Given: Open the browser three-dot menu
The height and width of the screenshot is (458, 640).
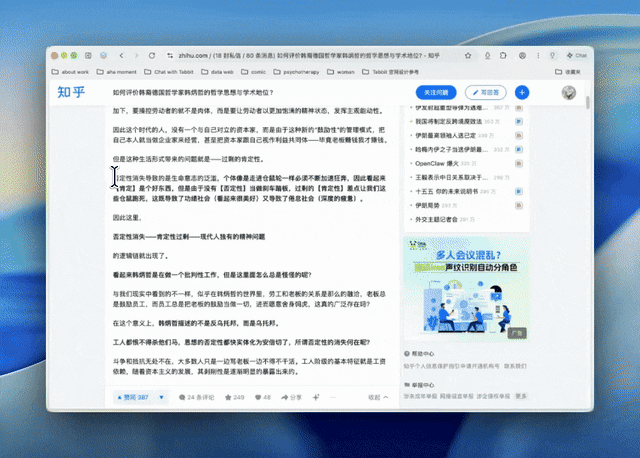Looking at the screenshot, I should 538,56.
